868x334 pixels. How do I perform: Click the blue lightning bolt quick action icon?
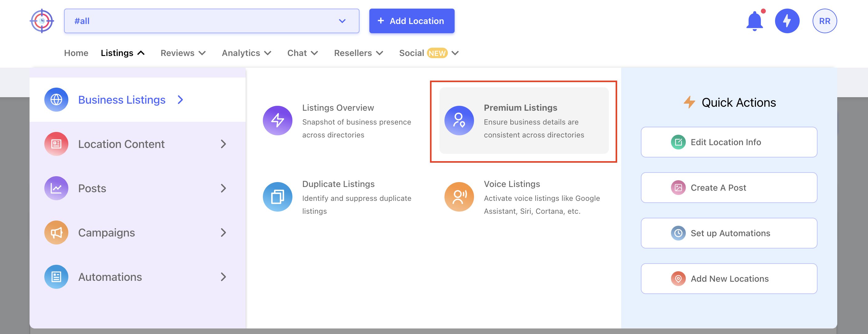click(x=787, y=21)
